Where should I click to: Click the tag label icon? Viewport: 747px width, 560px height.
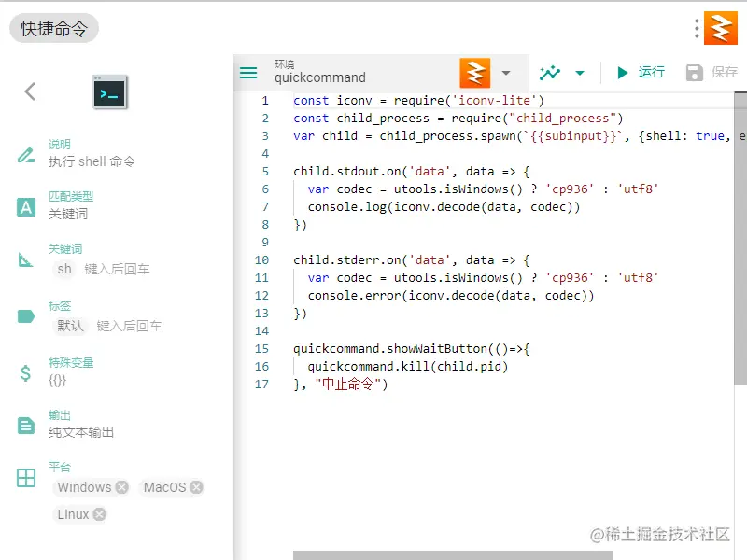coord(26,316)
